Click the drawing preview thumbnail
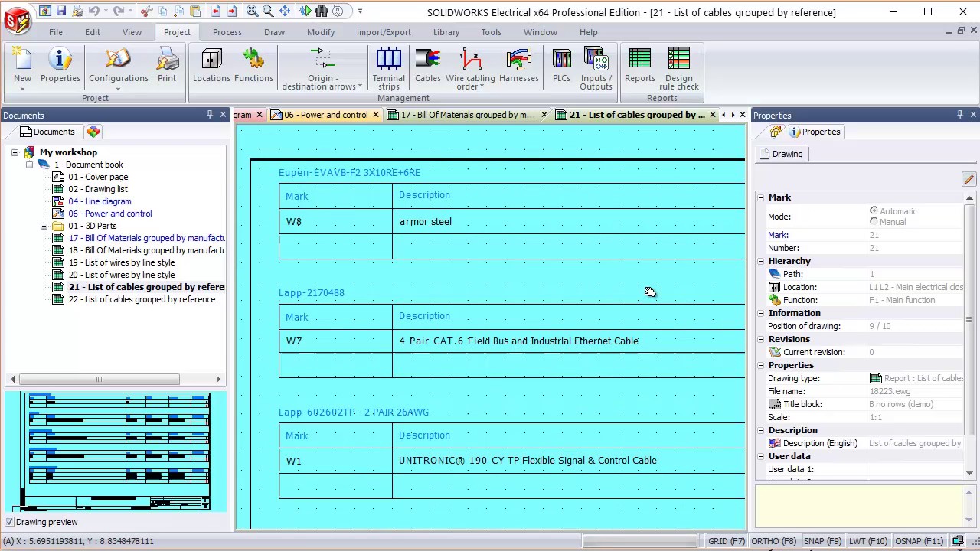 pos(116,452)
